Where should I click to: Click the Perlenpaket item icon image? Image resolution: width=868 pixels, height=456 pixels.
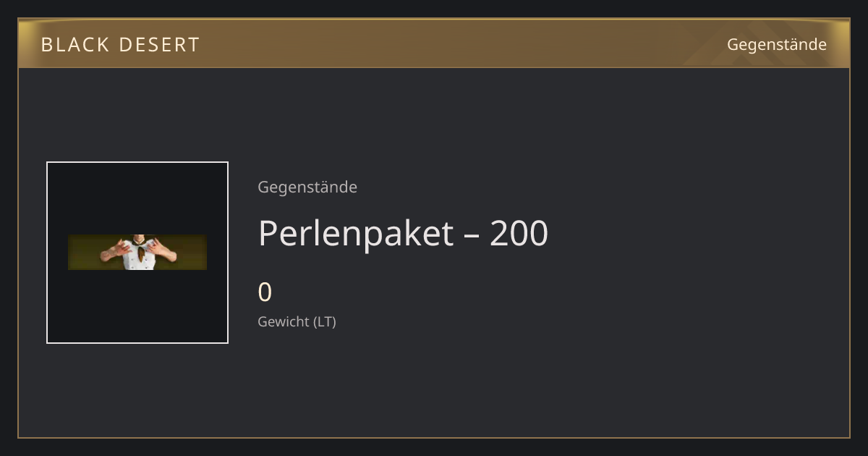(x=137, y=252)
